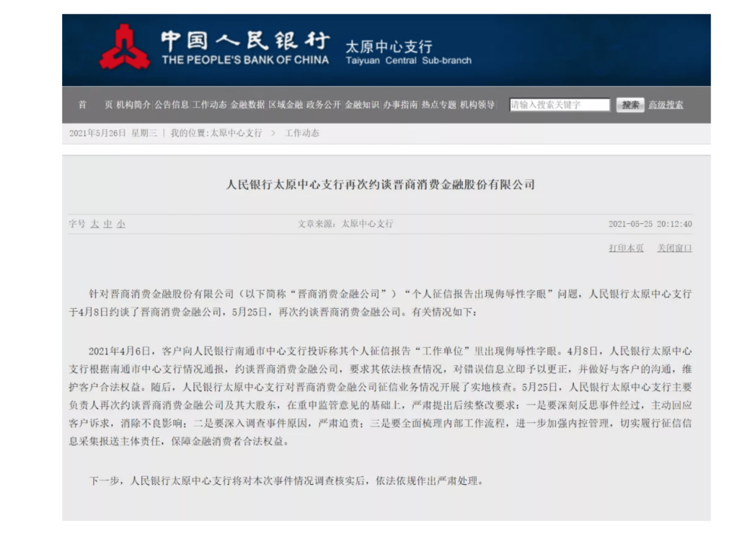Click the 字号 font size label

[x=77, y=225]
